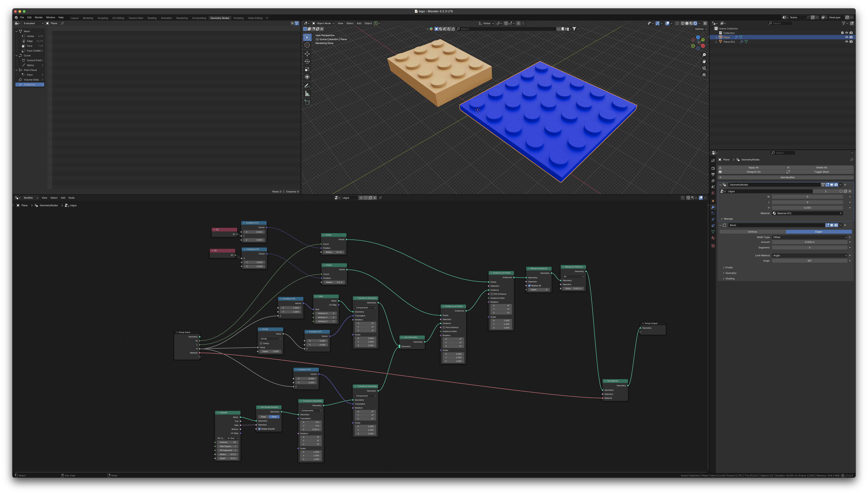This screenshot has height=494, width=868.
Task: Toggle Pick Instance in upper Instance on Points node
Action: point(492,294)
